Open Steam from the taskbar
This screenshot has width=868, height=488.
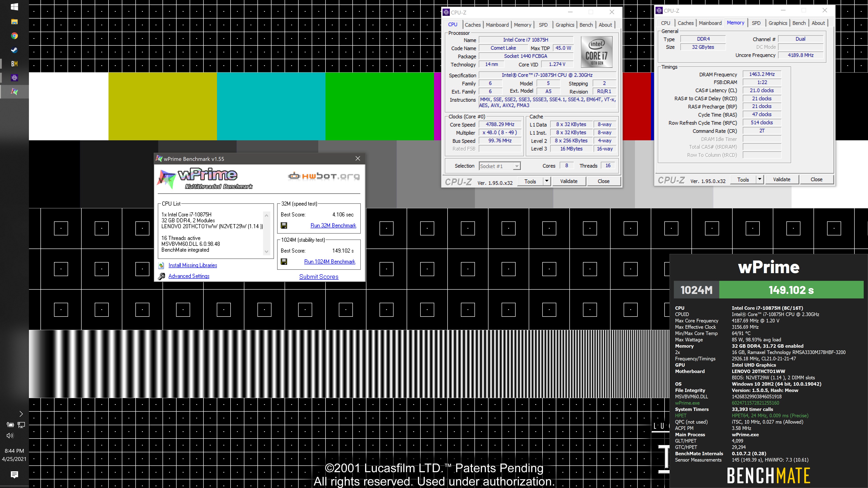tap(14, 50)
